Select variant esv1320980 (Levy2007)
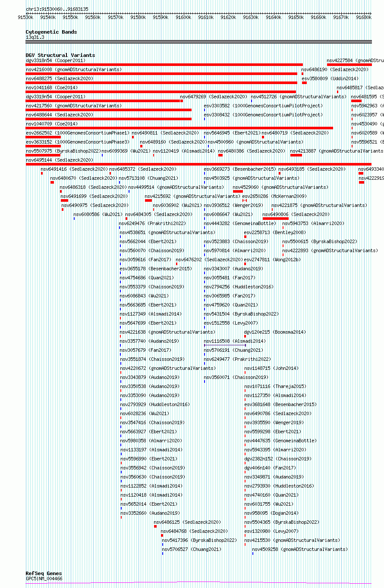Image resolution: width=384 pixels, height=588 pixels. tap(271, 531)
